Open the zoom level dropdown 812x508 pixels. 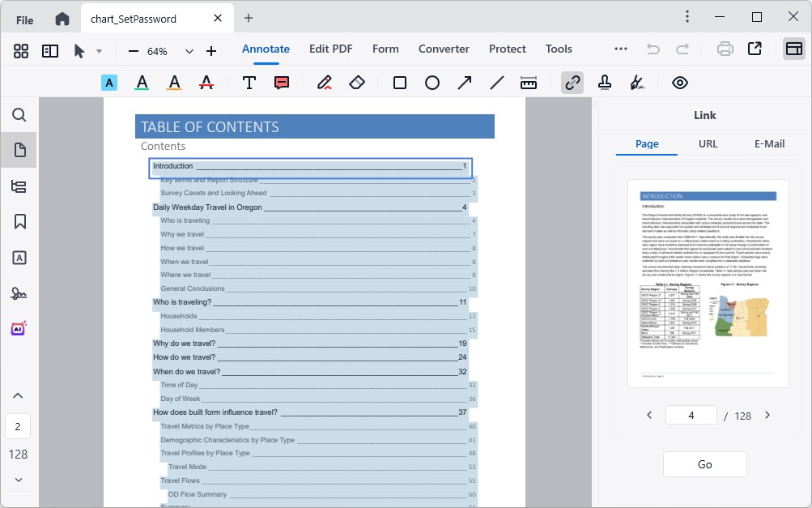click(x=189, y=50)
